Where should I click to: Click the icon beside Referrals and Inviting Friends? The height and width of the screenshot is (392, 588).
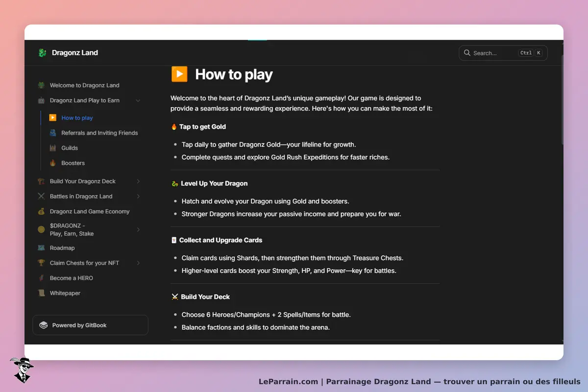click(x=53, y=133)
